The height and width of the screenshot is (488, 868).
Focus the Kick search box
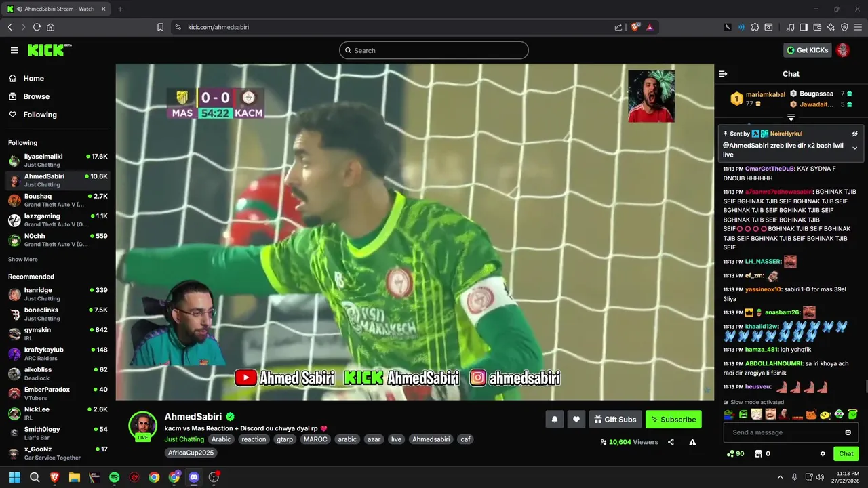coord(434,50)
